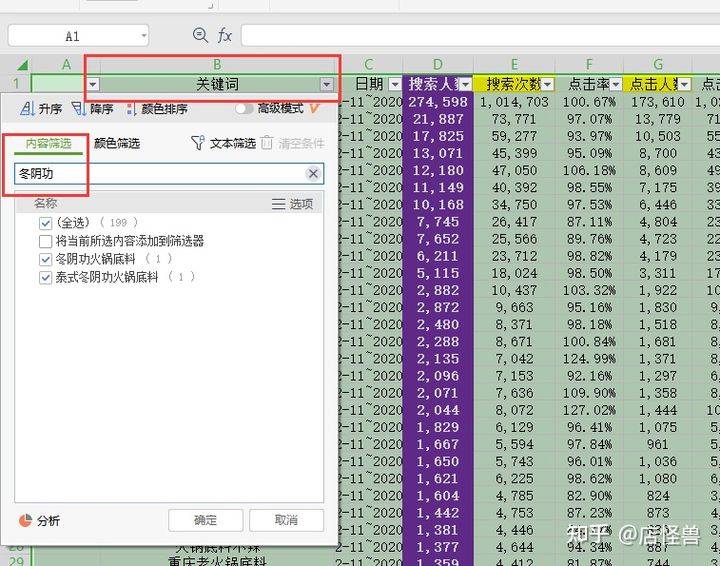Select column A header
720x566 pixels.
coord(66,64)
